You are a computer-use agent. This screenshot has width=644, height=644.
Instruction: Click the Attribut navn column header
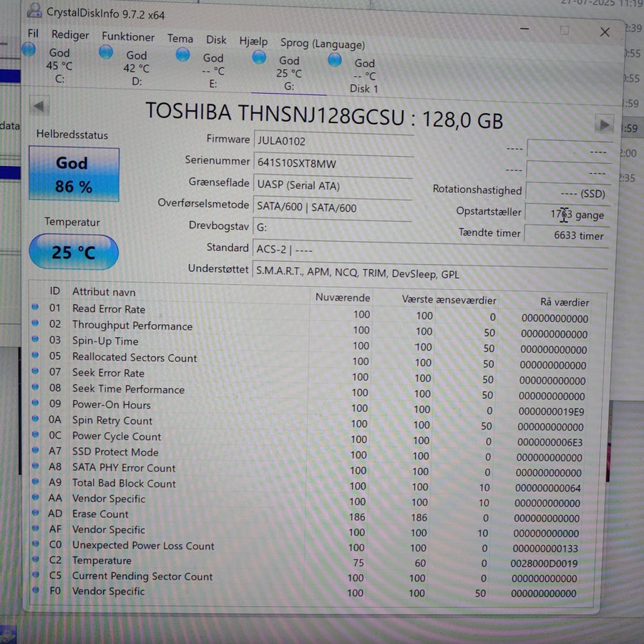104,292
